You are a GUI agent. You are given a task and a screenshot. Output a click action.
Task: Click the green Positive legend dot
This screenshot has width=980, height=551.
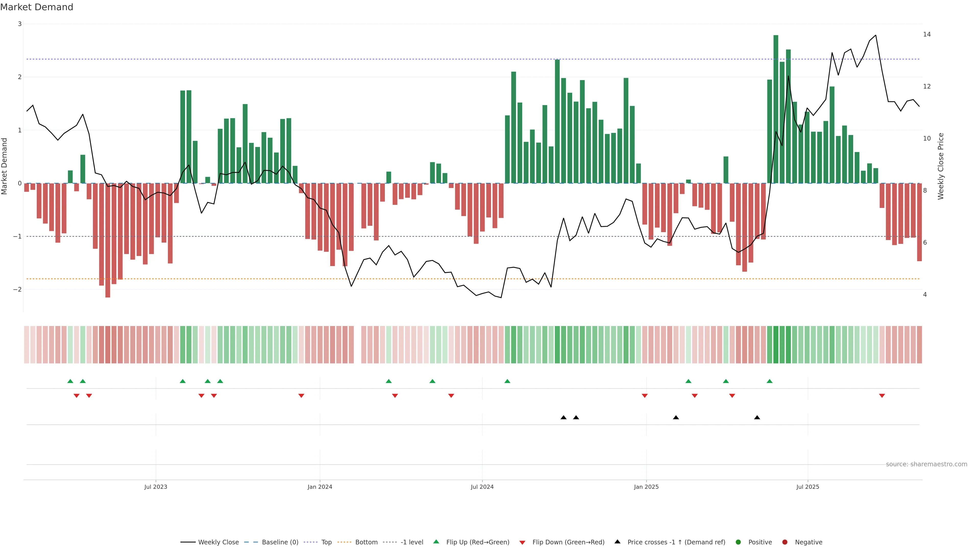pyautogui.click(x=738, y=542)
